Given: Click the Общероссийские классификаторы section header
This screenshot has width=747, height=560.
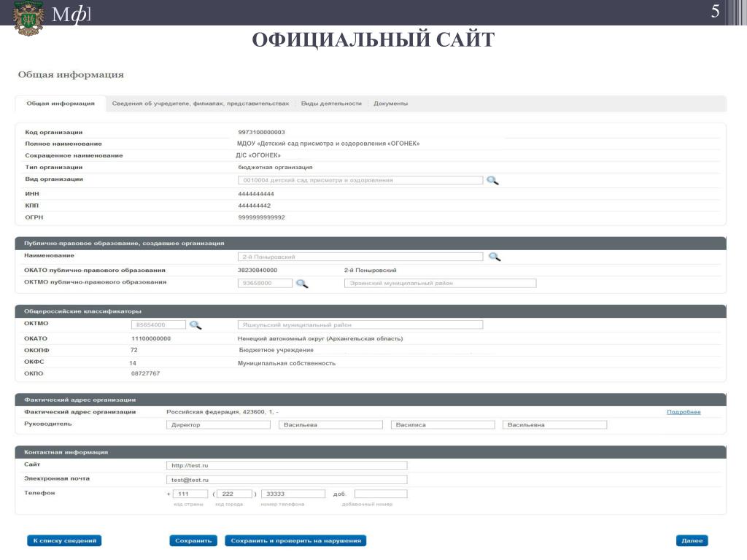Looking at the screenshot, I should coord(371,311).
